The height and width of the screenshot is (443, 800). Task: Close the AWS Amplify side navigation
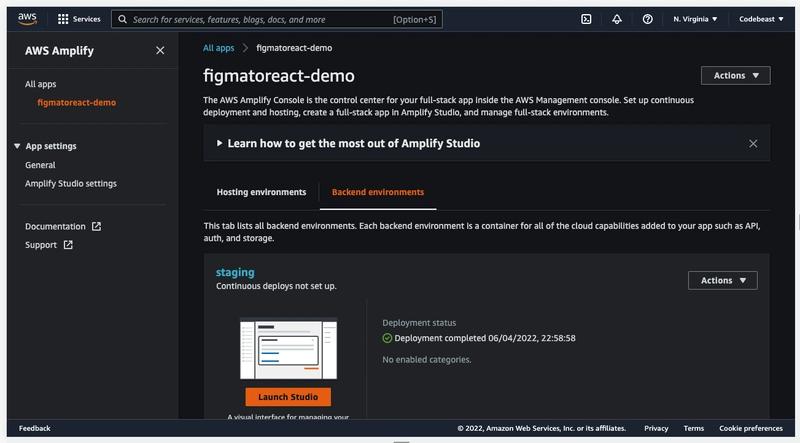[x=160, y=51]
